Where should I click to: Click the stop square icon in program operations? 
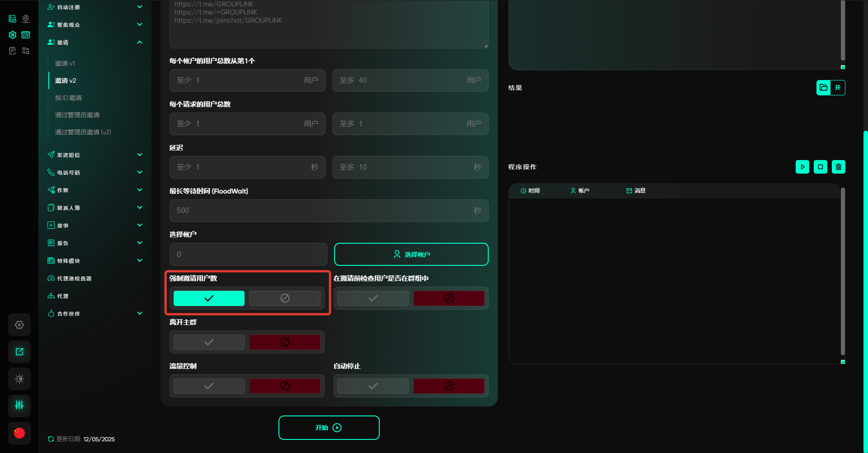[820, 167]
